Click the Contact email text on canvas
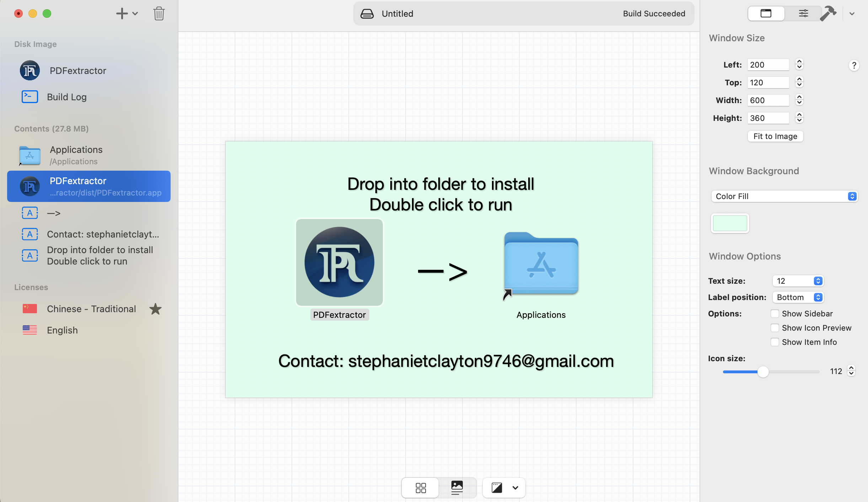The width and height of the screenshot is (868, 502). click(x=446, y=361)
